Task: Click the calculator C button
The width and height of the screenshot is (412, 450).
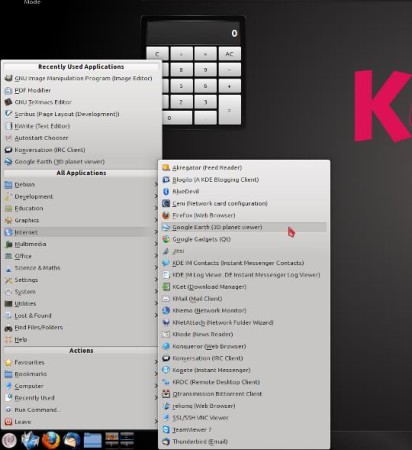Action: click(157, 54)
